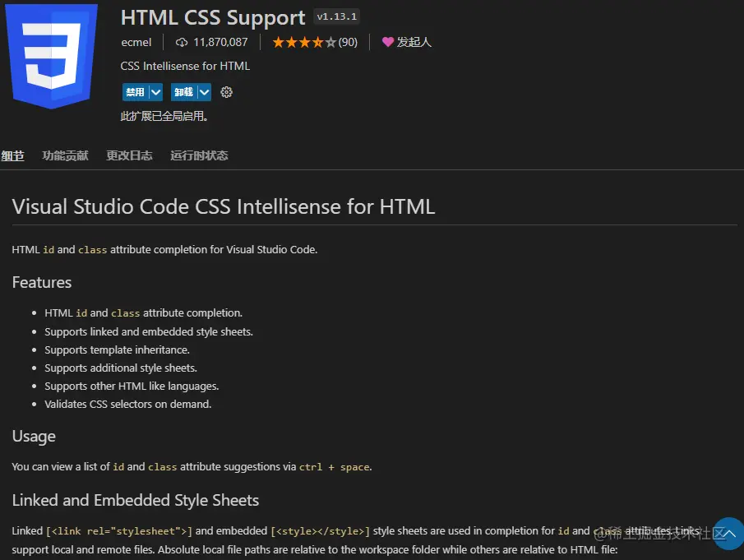
Task: Click the pink heart sponsor icon
Action: click(387, 42)
